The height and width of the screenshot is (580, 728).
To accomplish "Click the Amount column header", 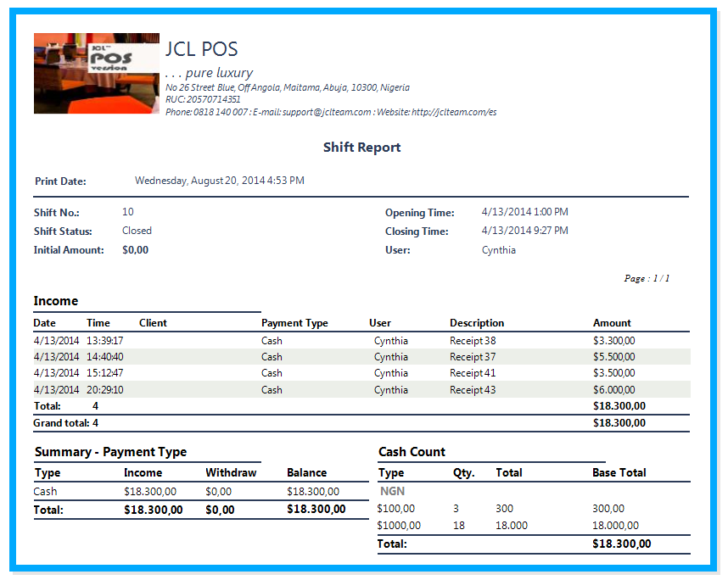I will (612, 323).
